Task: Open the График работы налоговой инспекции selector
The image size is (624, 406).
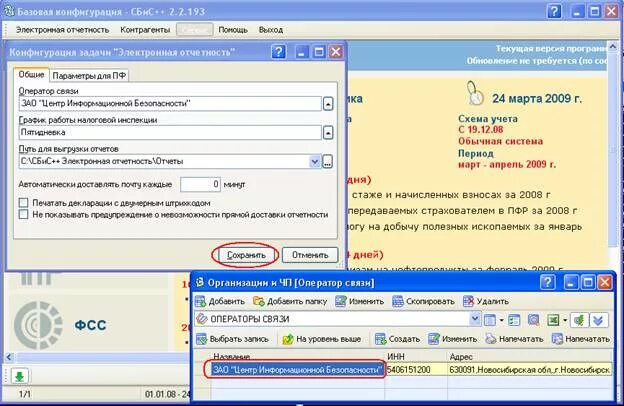Action: coord(328,133)
